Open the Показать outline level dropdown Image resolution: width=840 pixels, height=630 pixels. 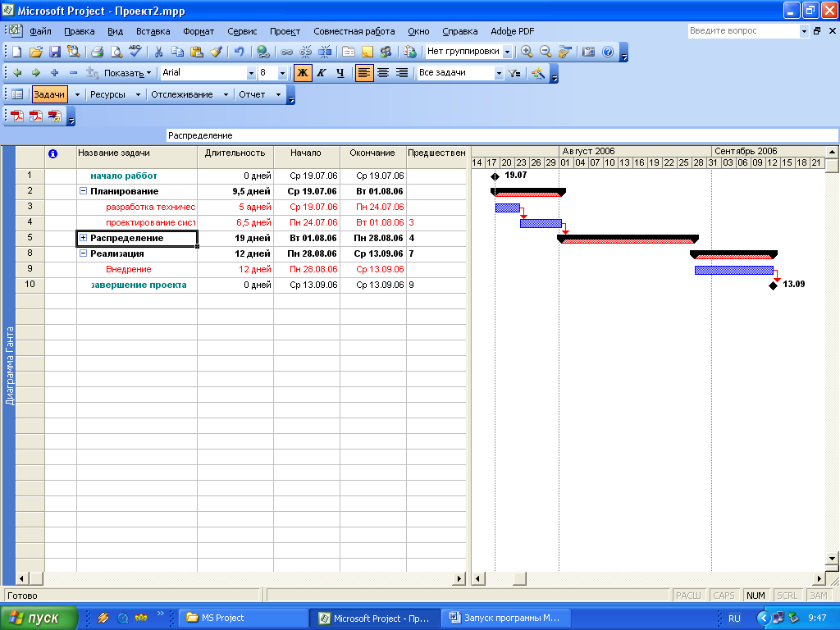[128, 73]
